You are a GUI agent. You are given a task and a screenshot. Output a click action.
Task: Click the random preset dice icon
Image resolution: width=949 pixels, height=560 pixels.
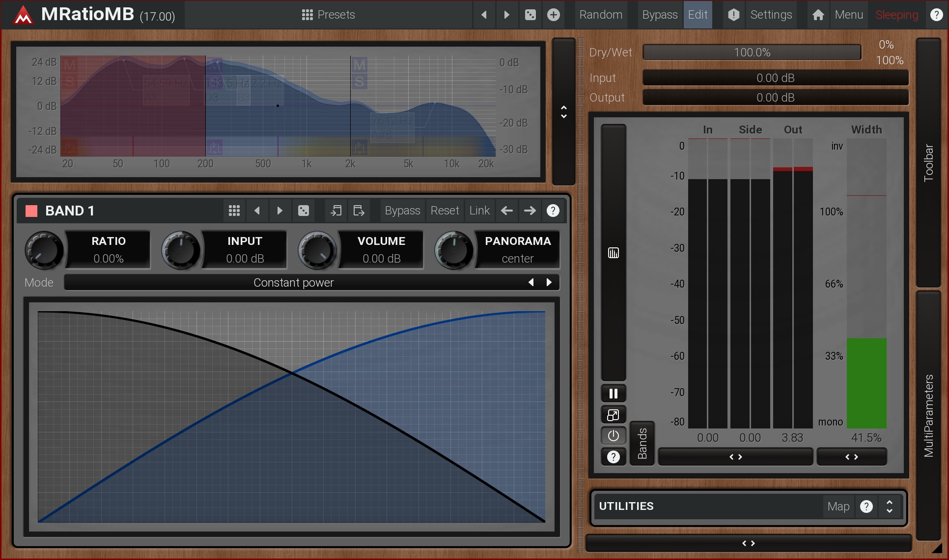click(x=530, y=15)
